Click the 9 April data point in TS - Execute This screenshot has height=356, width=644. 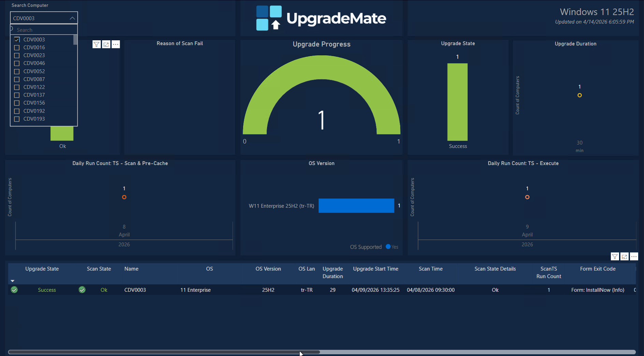coord(527,197)
